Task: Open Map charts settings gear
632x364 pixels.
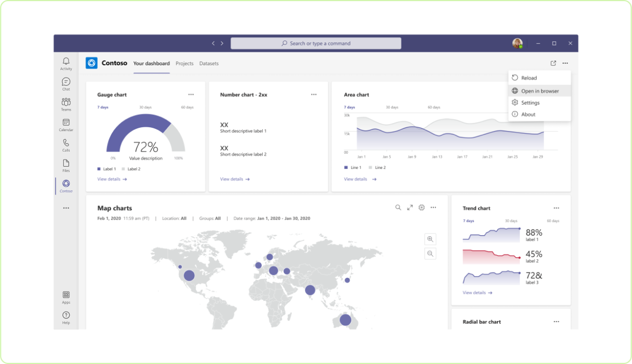Action: point(422,208)
